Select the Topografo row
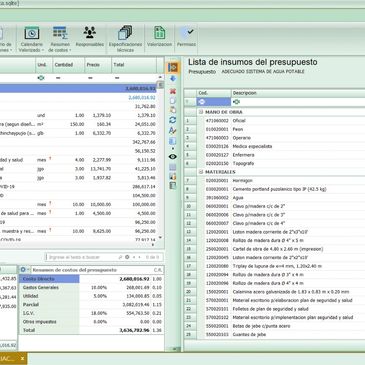Image resolution: width=365 pixels, height=365 pixels. [x=275, y=163]
